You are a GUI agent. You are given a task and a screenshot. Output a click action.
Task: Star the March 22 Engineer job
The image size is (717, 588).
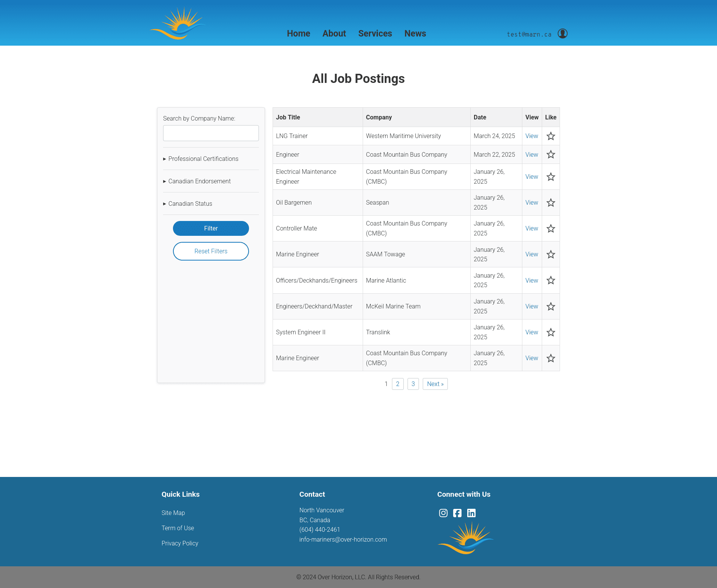[x=550, y=154]
